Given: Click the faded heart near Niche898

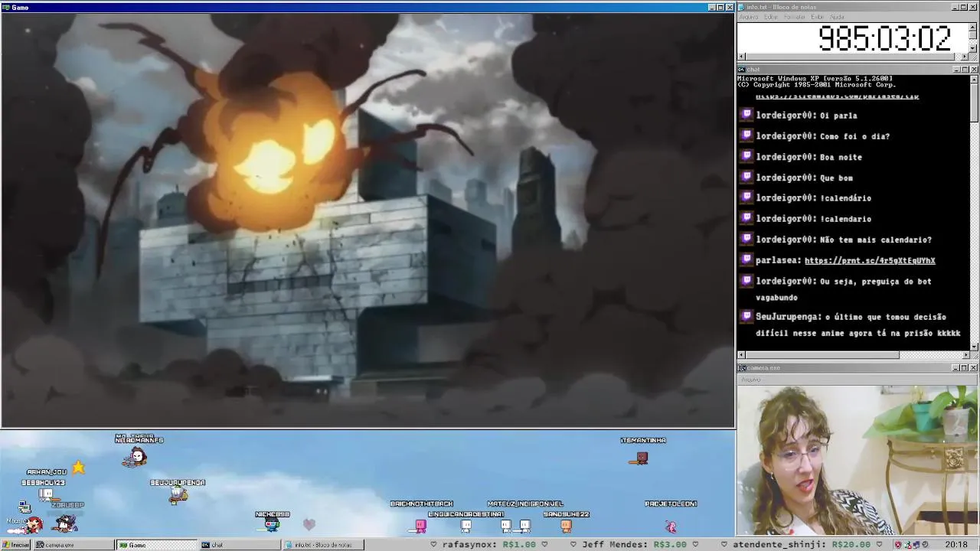Looking at the screenshot, I should tap(309, 525).
